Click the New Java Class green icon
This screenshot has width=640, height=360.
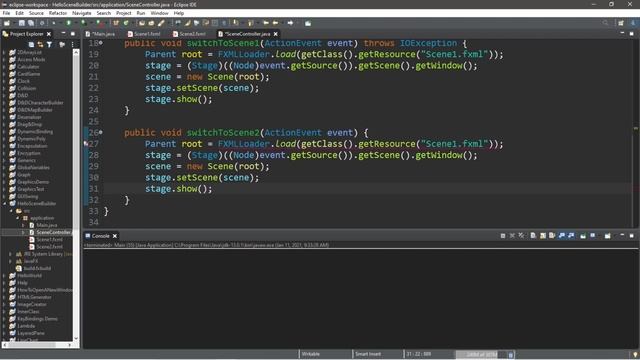point(126,23)
